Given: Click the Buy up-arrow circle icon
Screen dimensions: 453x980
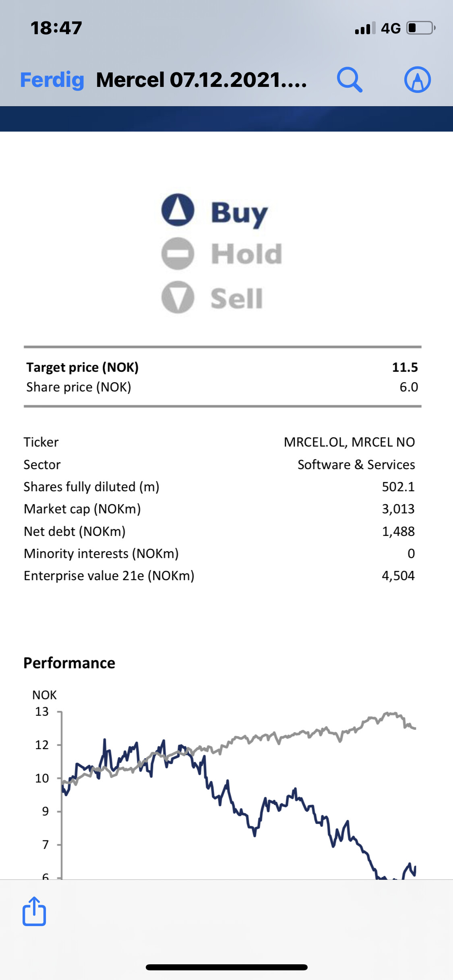Looking at the screenshot, I should pos(178,210).
